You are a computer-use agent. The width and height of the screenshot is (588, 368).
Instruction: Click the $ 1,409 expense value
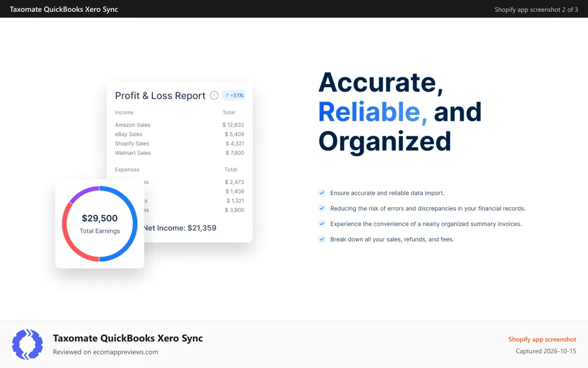tap(235, 191)
